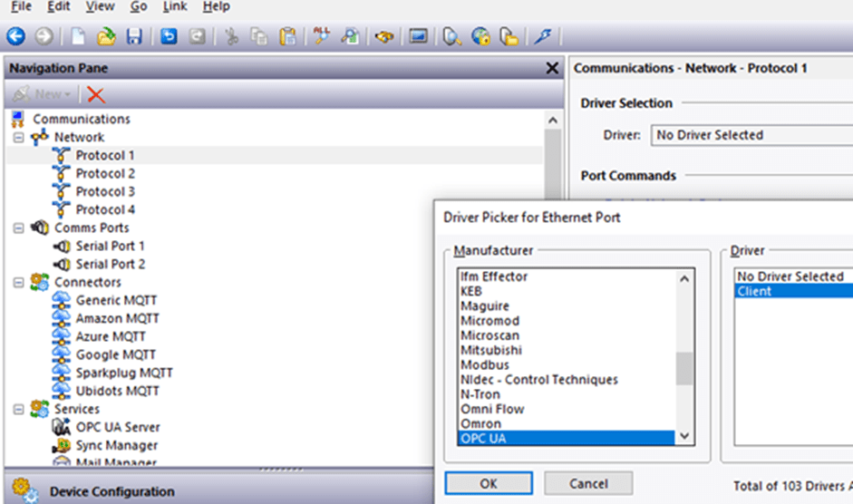Select OPC UA Server service
This screenshot has width=853, height=504.
118,427
